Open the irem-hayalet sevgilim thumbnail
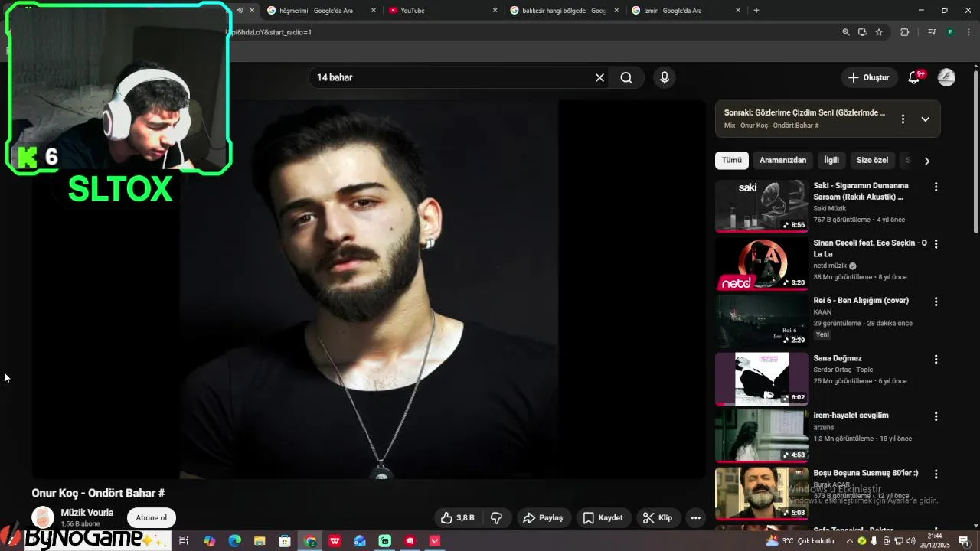Viewport: 980px width, 551px height. tap(762, 435)
